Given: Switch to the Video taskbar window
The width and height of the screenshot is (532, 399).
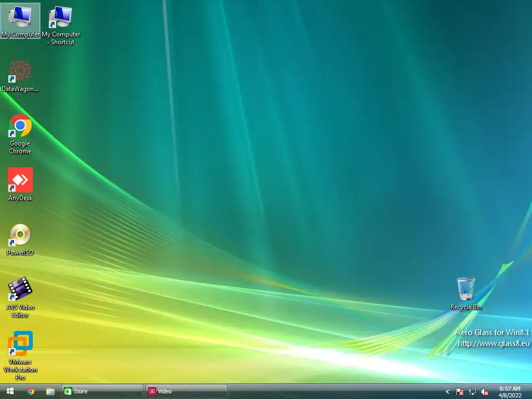Looking at the screenshot, I should coord(187,391).
